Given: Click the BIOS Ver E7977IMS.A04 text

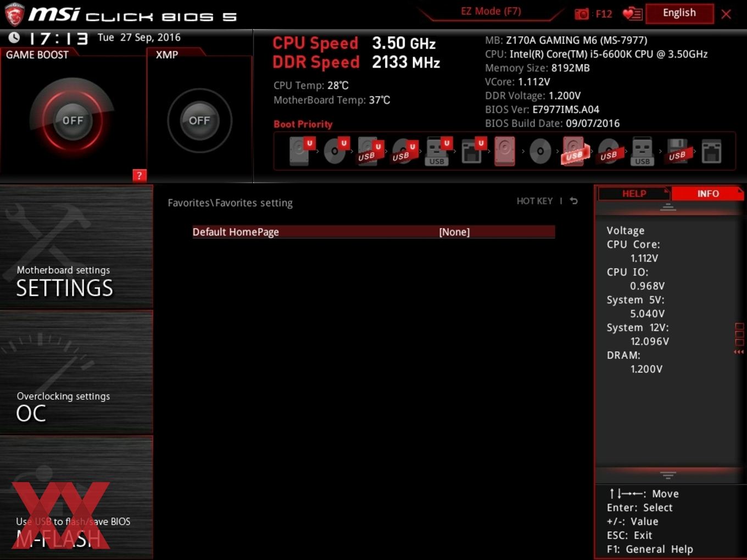Looking at the screenshot, I should [542, 109].
